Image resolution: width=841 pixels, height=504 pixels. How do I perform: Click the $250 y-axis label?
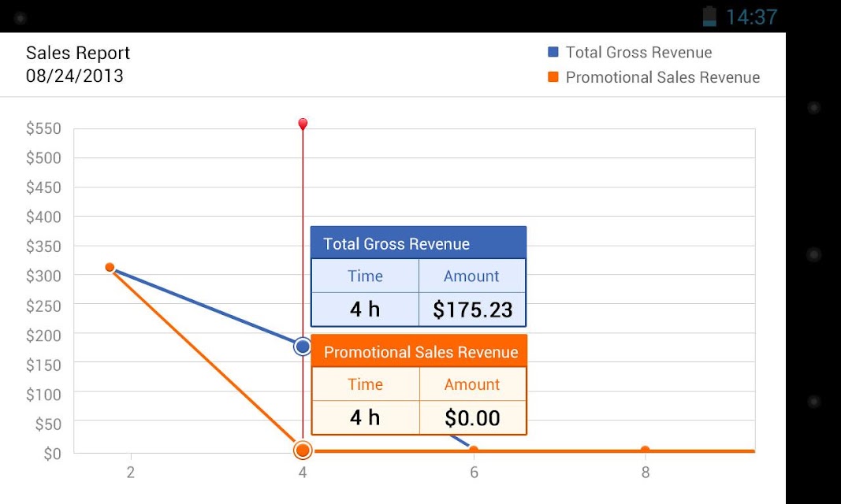click(43, 306)
